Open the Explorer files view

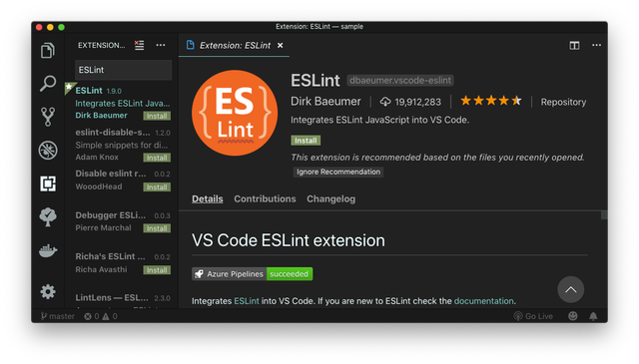coord(48,51)
